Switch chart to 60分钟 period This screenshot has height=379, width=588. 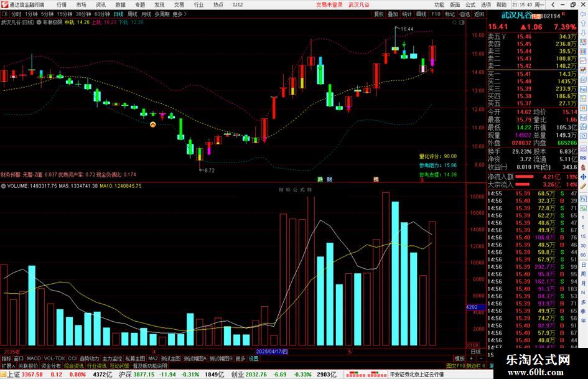pyautogui.click(x=102, y=14)
